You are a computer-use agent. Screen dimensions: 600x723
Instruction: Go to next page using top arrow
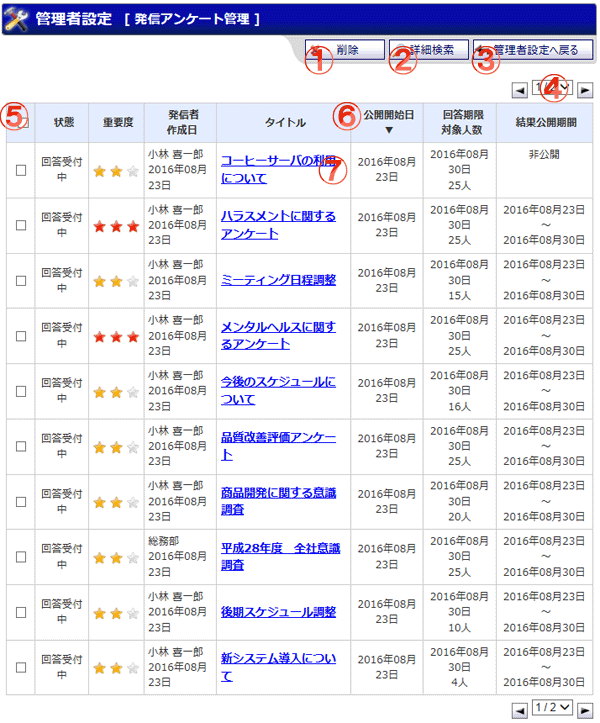[x=585, y=90]
